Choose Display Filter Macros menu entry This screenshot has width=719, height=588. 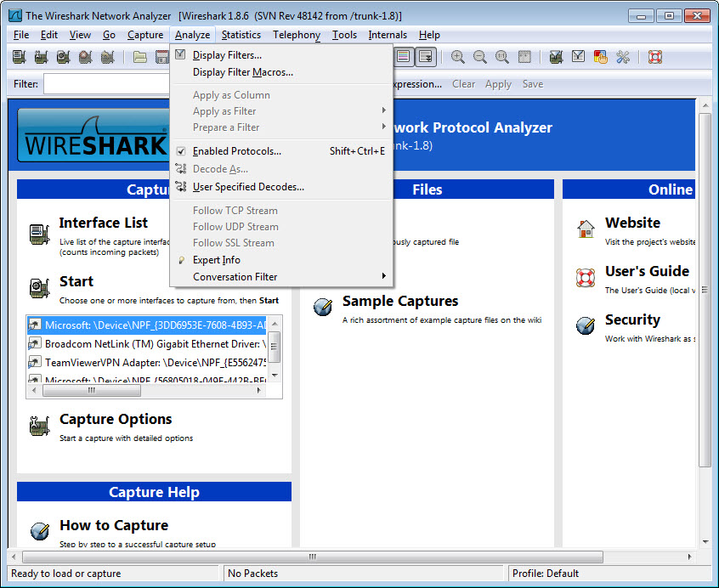[x=281, y=72]
